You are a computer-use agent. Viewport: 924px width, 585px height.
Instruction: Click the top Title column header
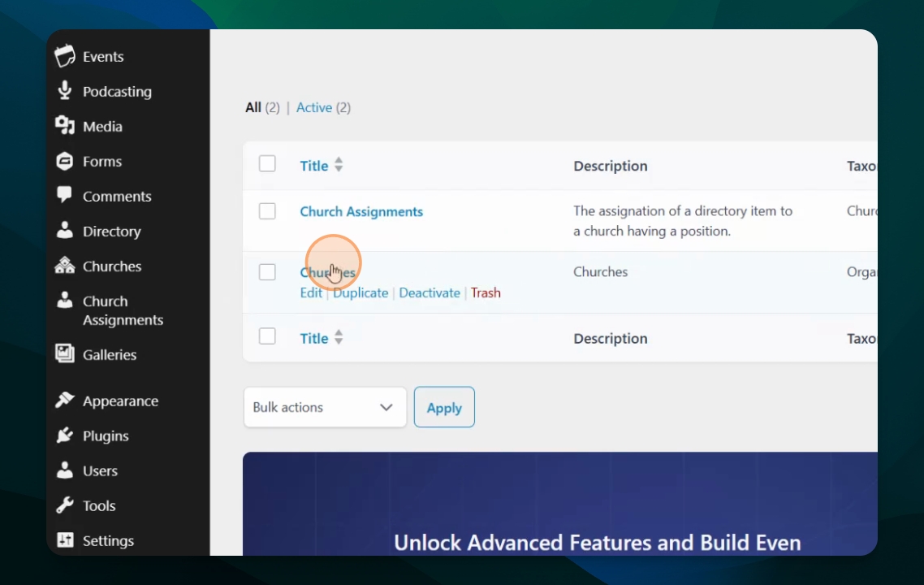click(314, 166)
